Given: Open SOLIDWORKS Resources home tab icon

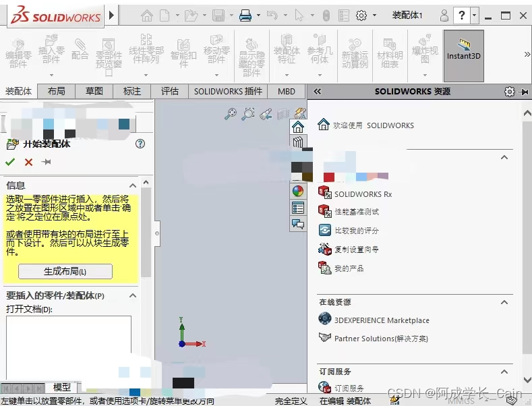Looking at the screenshot, I should coord(298,127).
